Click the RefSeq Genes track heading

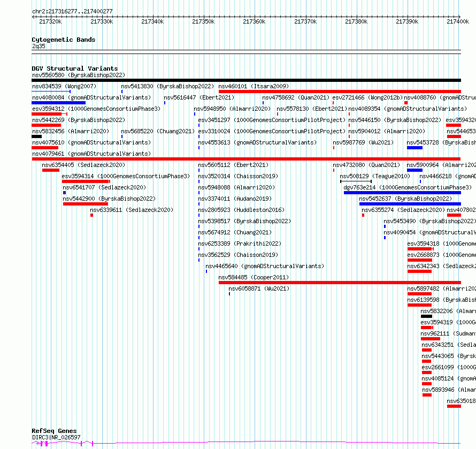click(54, 431)
